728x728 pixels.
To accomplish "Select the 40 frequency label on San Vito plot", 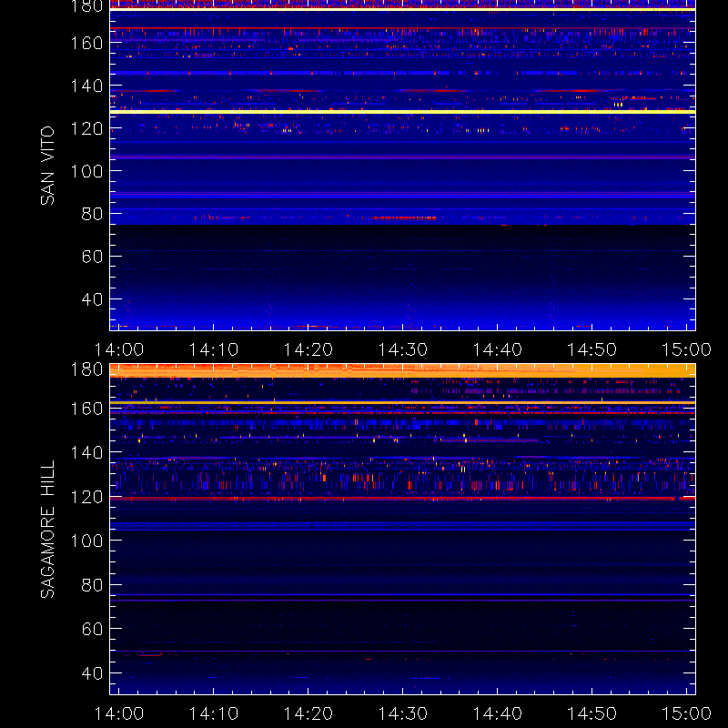I will click(92, 299).
